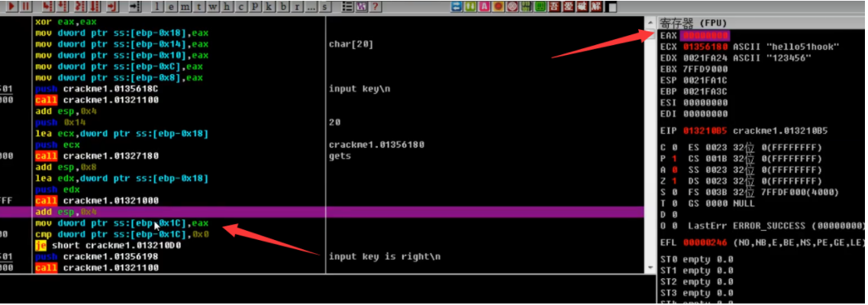The image size is (868, 305).
Task: Select 'call crackme1.01327180' instruction
Action: [96, 156]
